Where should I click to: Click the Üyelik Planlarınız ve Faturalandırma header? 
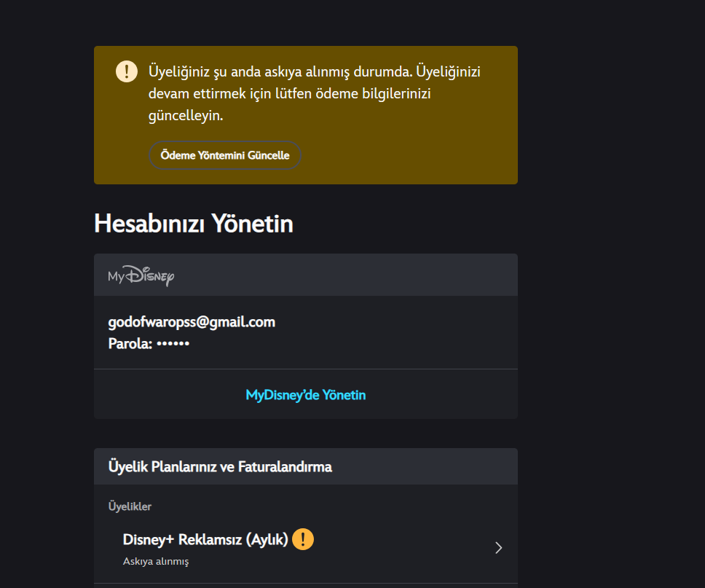pyautogui.click(x=220, y=466)
